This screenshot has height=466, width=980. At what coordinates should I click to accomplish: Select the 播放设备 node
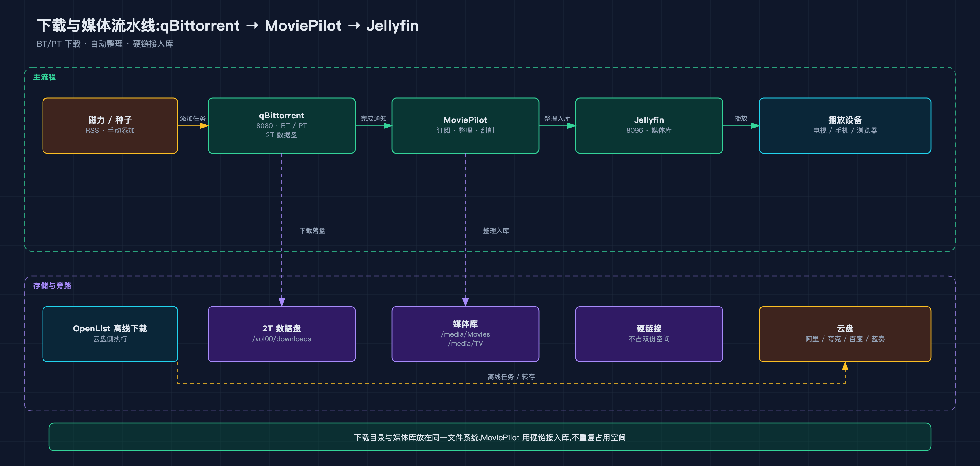845,126
